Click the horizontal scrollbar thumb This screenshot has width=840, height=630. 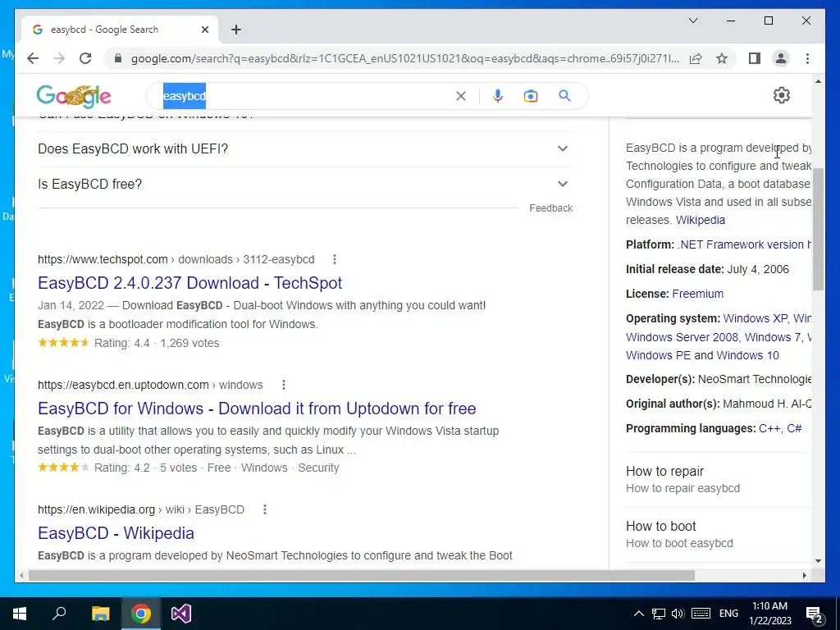coord(362,575)
